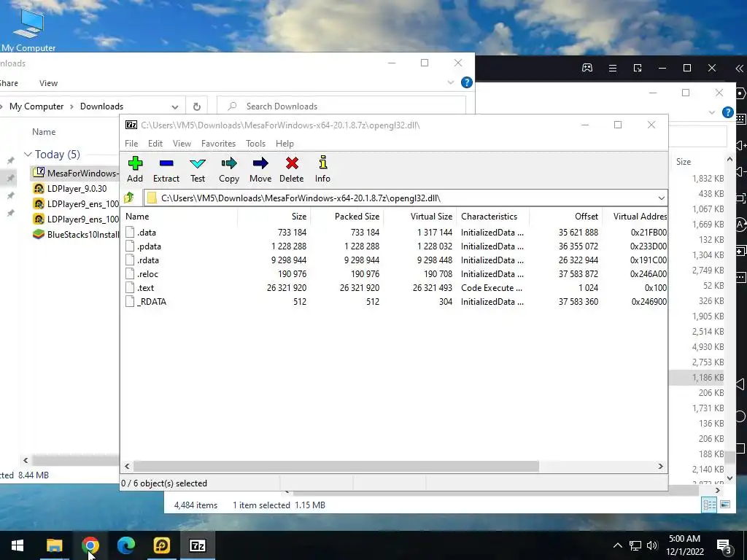Sort by the Name column in 7-Zip
The image size is (747, 560).
tap(179, 216)
